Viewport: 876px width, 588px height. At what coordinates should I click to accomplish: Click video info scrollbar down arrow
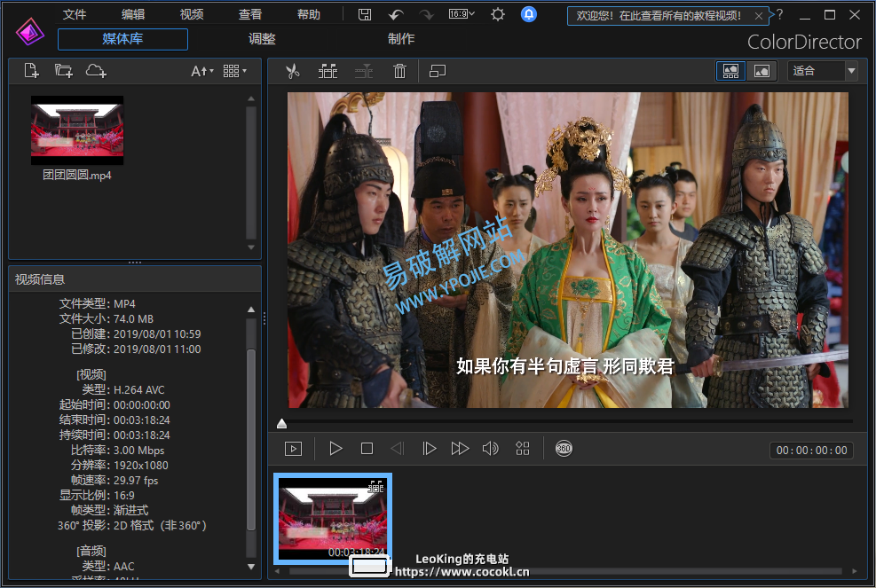(x=251, y=567)
